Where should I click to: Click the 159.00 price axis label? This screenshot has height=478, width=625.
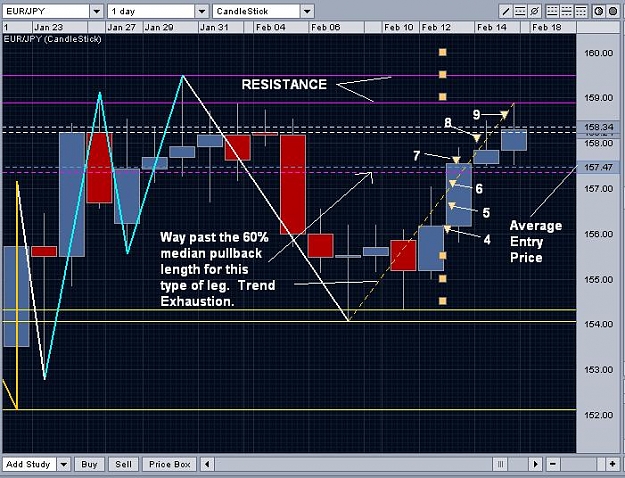click(x=598, y=98)
